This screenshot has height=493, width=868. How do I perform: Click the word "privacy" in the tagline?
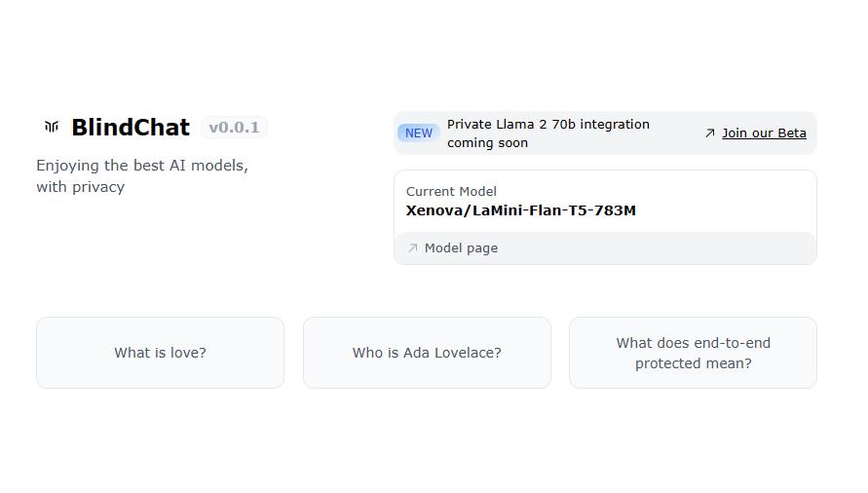pyautogui.click(x=98, y=187)
